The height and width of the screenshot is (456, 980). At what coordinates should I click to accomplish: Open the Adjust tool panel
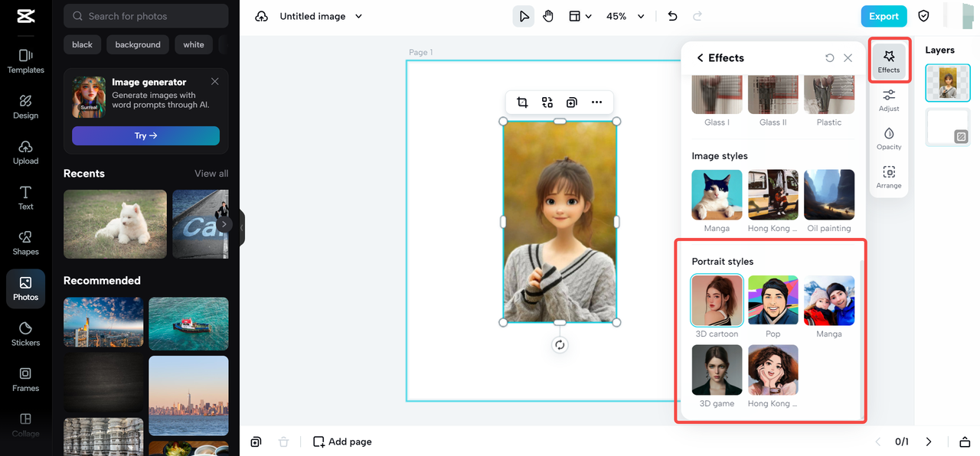pyautogui.click(x=889, y=100)
